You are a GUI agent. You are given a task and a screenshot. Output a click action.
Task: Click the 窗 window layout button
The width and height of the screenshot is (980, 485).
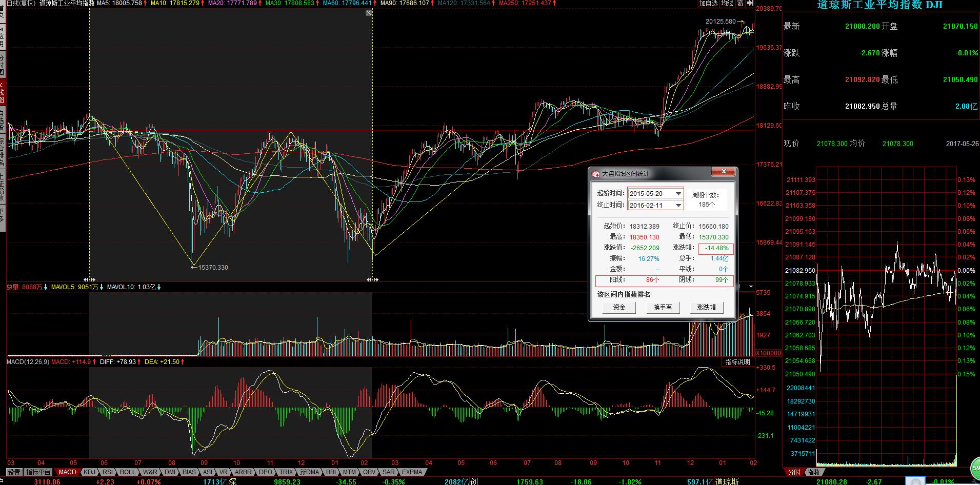(740, 4)
